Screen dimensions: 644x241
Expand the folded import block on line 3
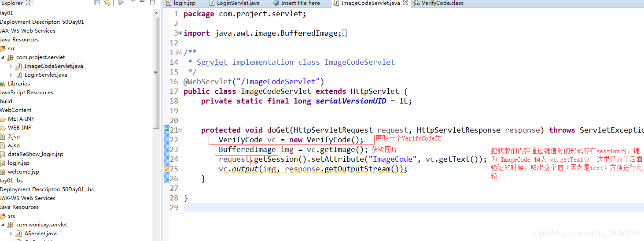[x=180, y=33]
